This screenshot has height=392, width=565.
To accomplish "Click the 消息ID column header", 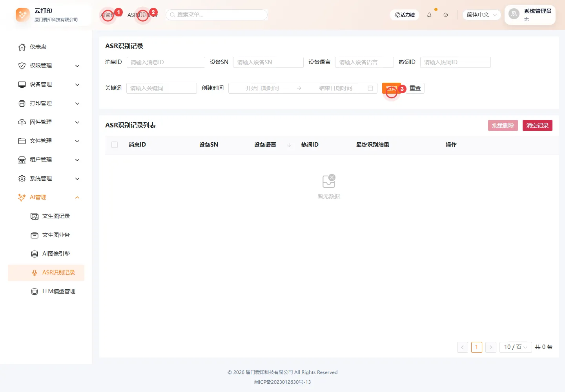I will coord(137,145).
